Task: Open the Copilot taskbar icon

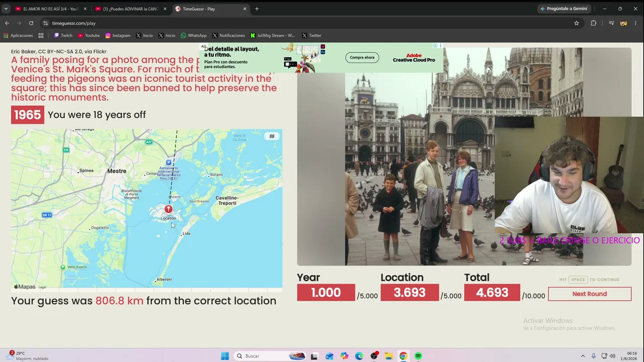Action: (x=344, y=356)
